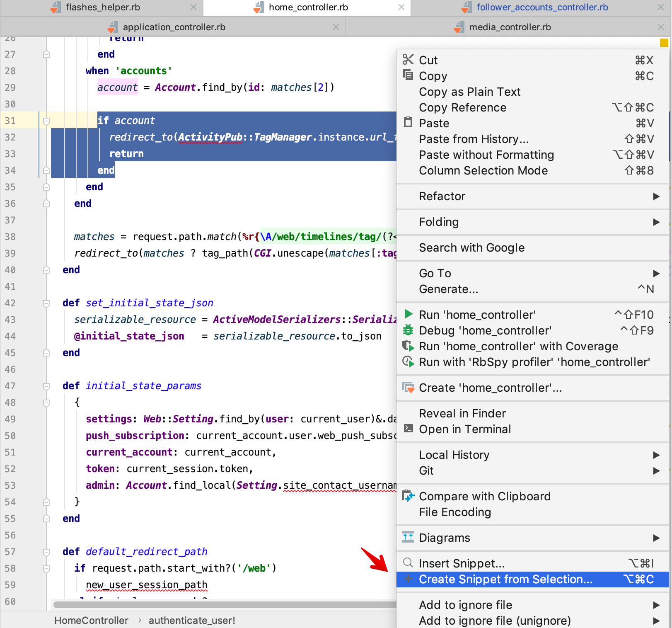Expand the Folding submenu
The image size is (672, 628).
coord(656,222)
